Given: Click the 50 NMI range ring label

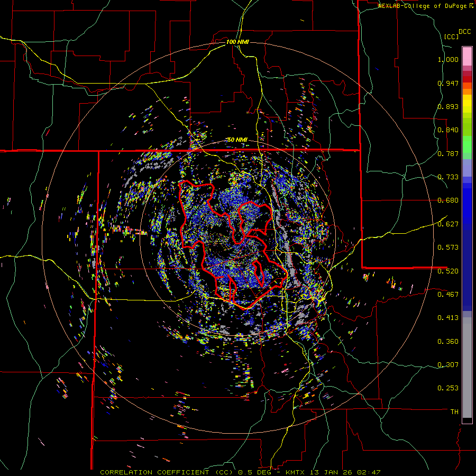Looking at the screenshot, I should click(x=237, y=140).
